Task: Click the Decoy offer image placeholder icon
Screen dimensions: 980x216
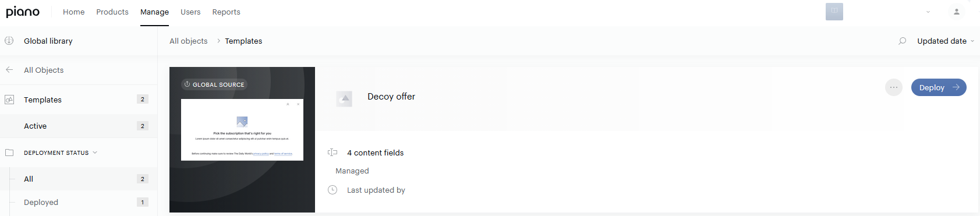Action: point(344,98)
